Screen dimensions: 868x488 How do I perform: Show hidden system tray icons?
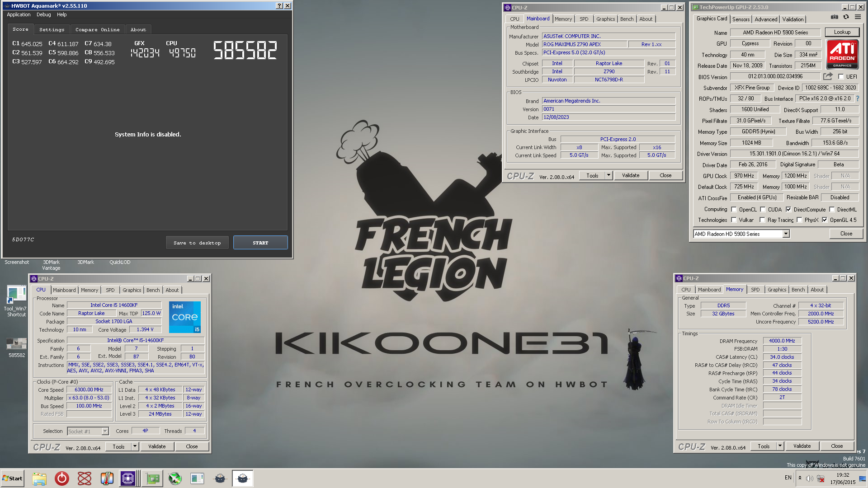point(800,478)
